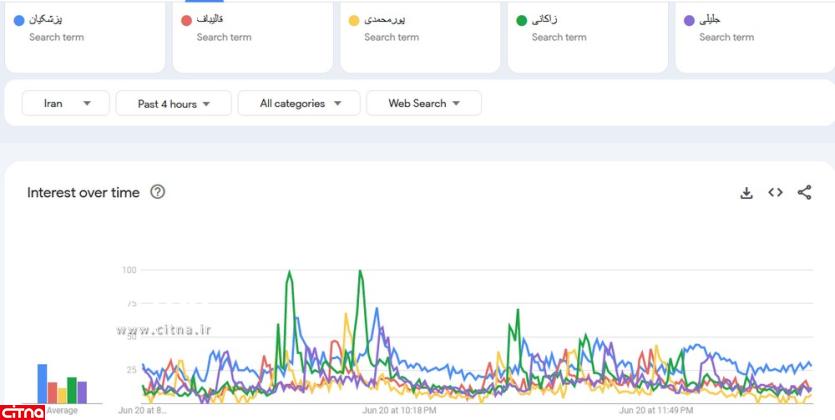Viewport: 835px width, 420px height.
Task: Click the green dot next to زاکانی
Action: coord(521,20)
